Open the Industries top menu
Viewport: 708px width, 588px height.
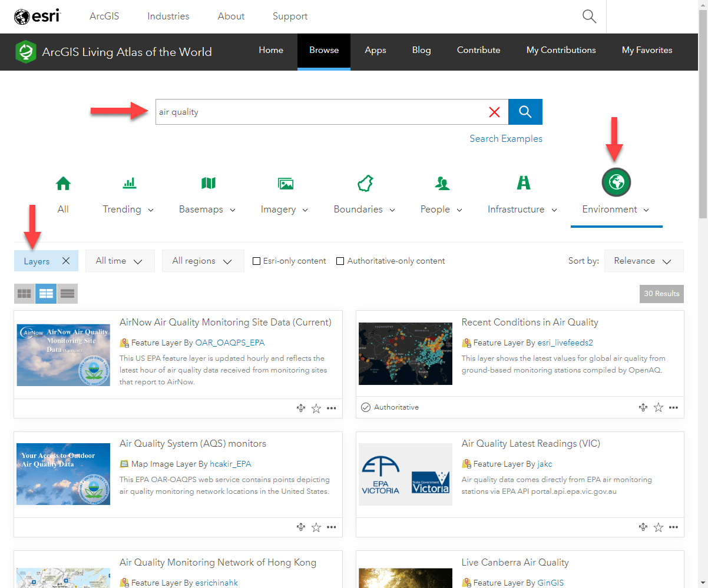point(168,16)
